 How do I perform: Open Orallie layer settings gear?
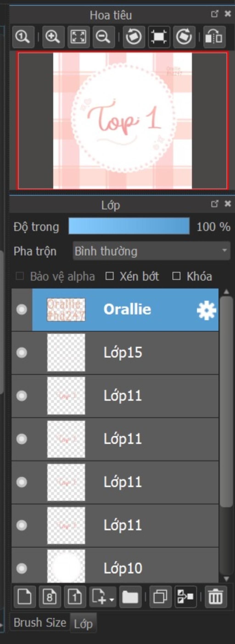click(x=206, y=310)
